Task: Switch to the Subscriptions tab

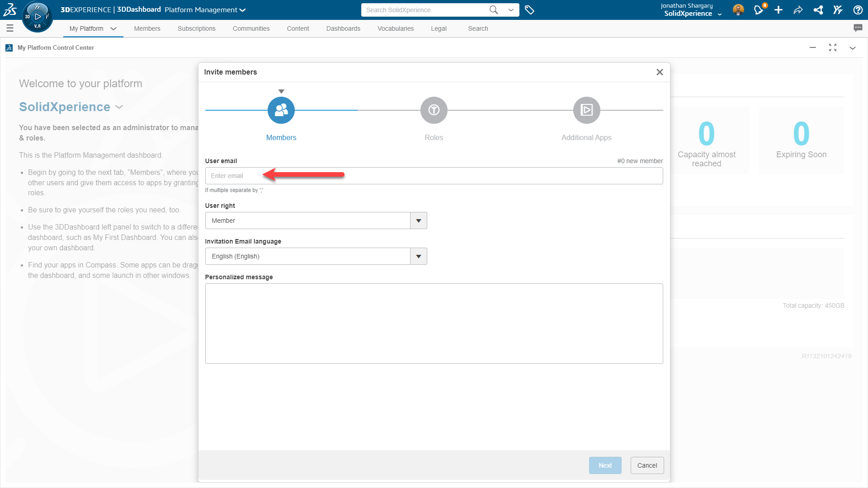Action: (x=196, y=28)
